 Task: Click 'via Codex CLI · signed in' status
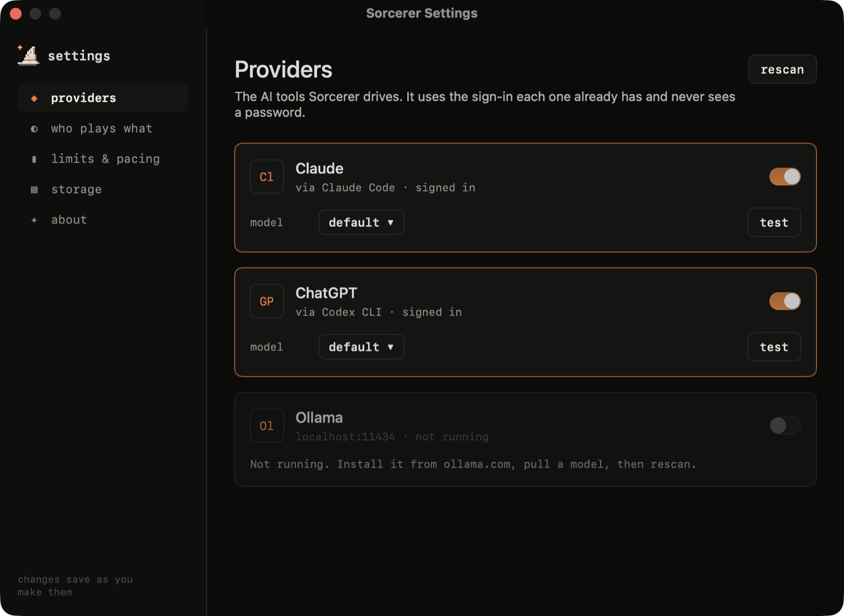(x=379, y=312)
